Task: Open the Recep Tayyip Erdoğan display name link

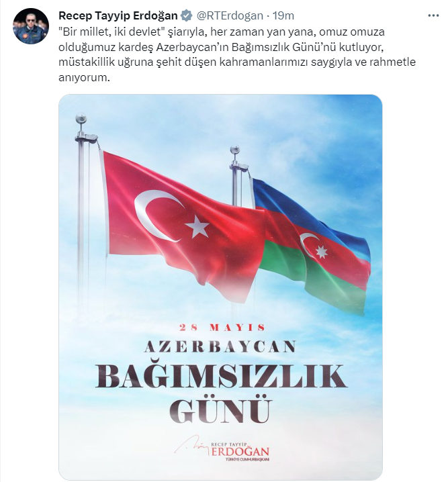Action: pos(118,15)
